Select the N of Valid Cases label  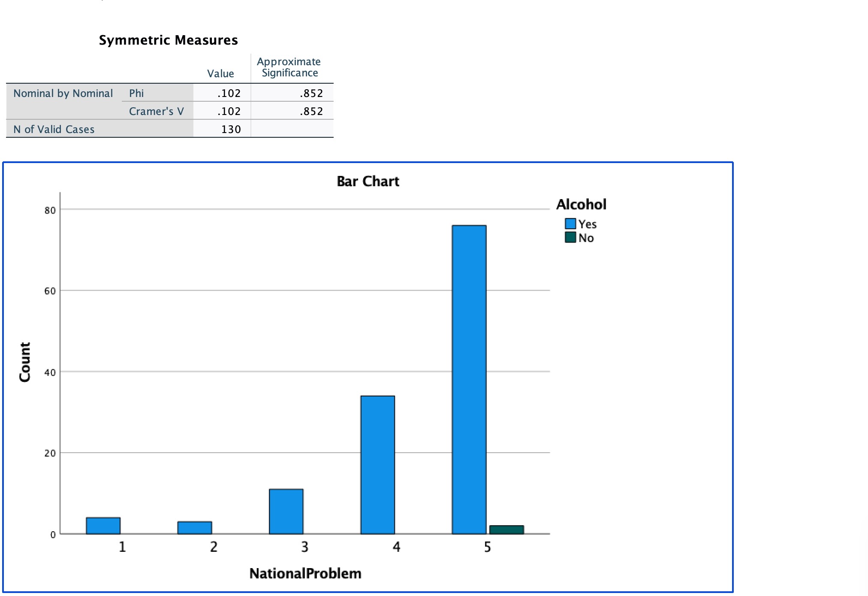(x=54, y=129)
